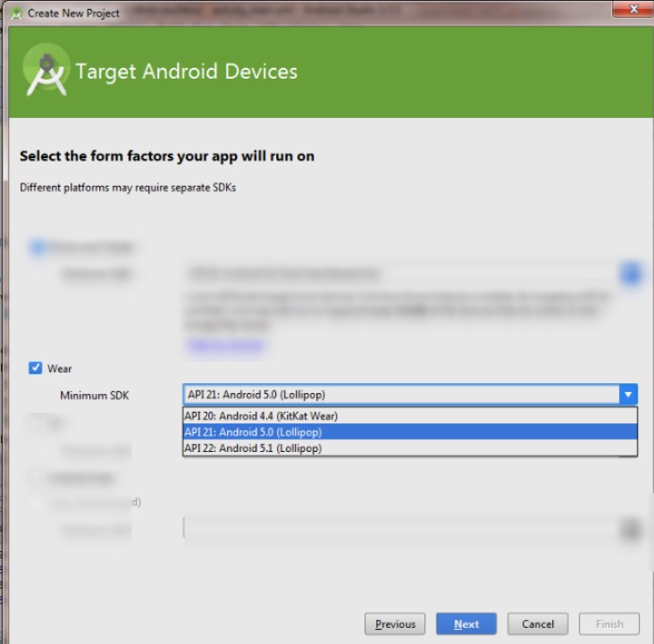Click the Previous button
The width and height of the screenshot is (654, 644).
tap(395, 624)
